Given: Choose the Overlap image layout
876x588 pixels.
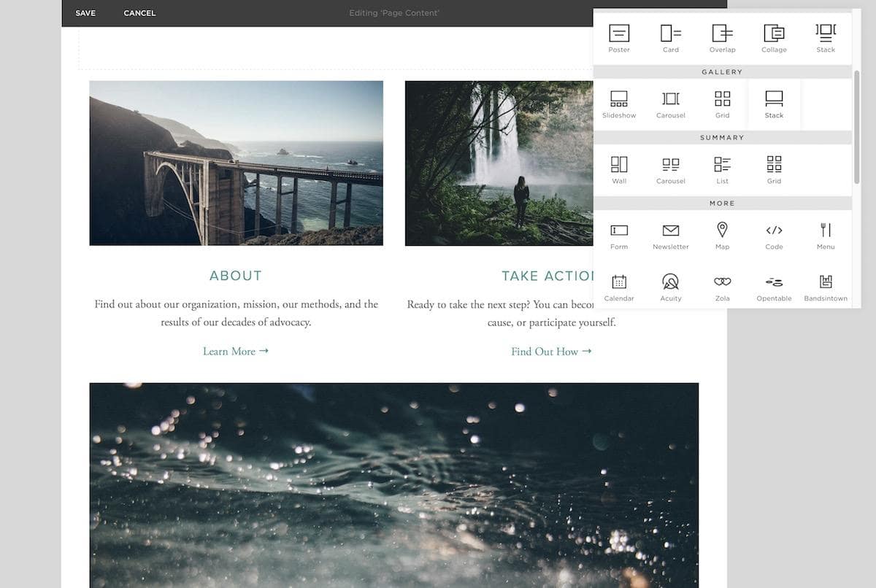Looking at the screenshot, I should click(x=722, y=36).
